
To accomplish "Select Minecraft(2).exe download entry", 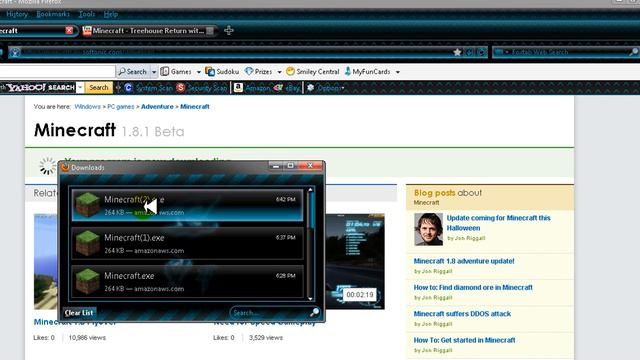I will pos(187,205).
